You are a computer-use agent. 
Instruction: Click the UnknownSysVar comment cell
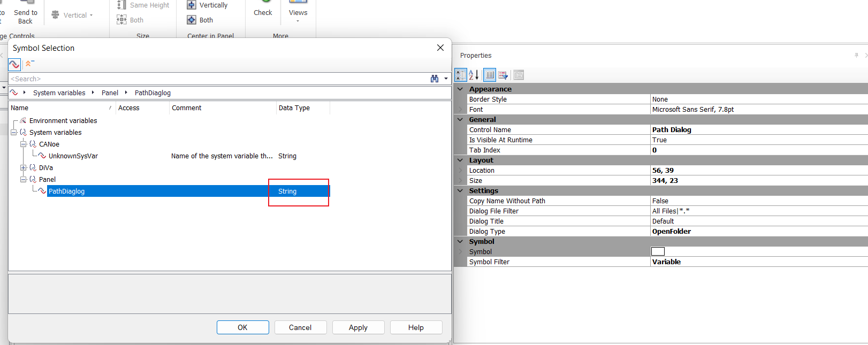coord(222,156)
